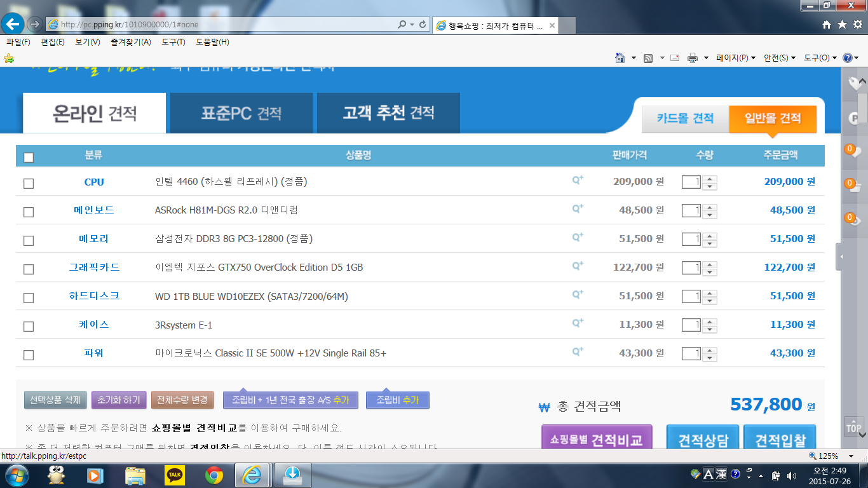Select the 그래픽카드 row checkbox

pos(29,269)
